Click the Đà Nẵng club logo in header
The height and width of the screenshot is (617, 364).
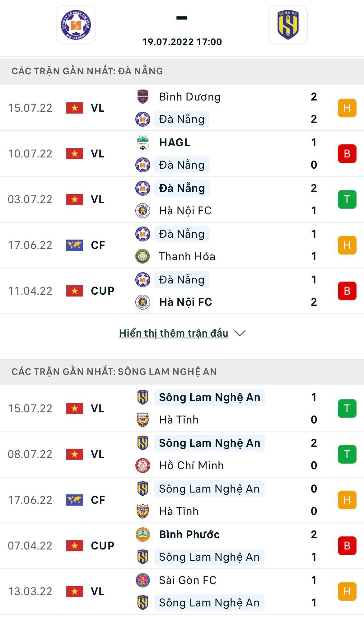point(76,25)
